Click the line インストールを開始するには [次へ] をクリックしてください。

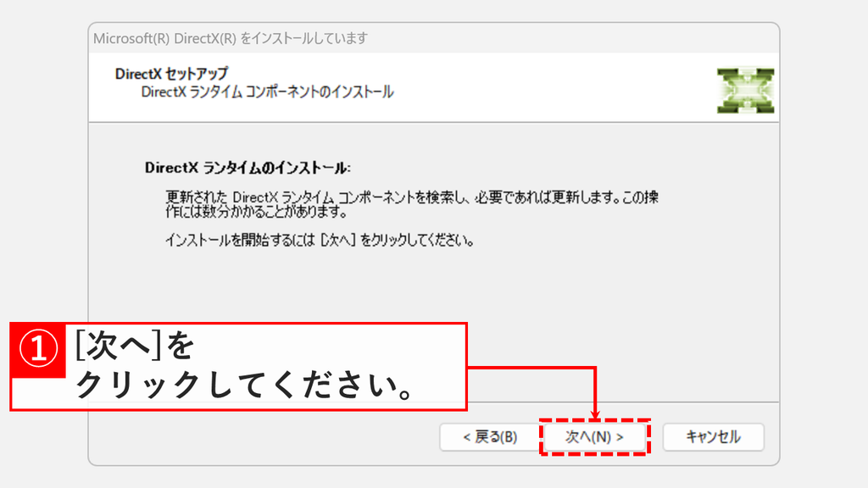click(x=320, y=240)
